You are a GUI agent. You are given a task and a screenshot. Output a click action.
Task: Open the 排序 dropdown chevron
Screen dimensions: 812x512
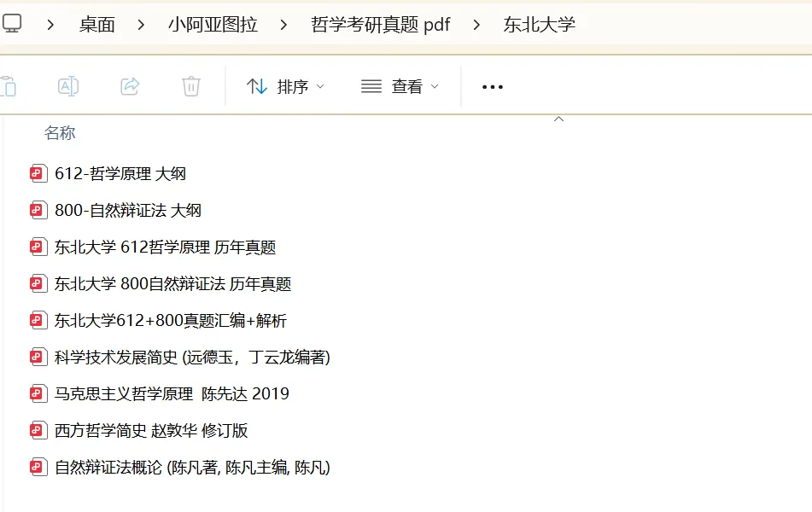pyautogui.click(x=320, y=86)
